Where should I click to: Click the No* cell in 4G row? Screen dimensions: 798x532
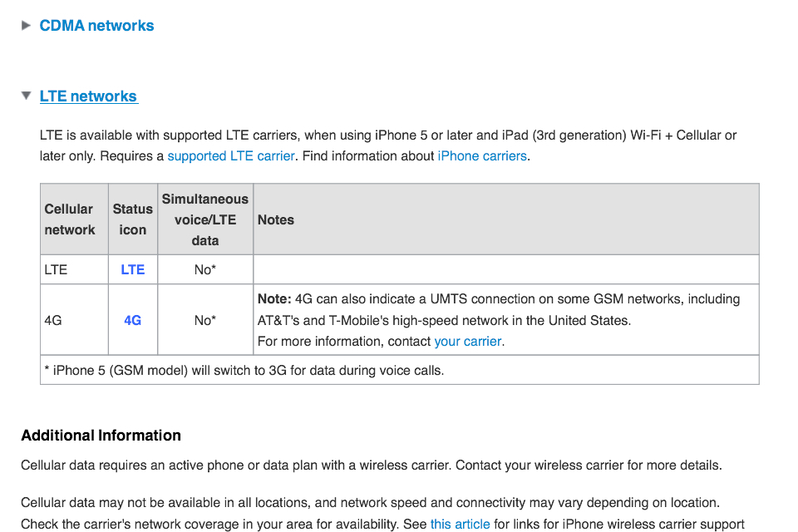tap(204, 320)
